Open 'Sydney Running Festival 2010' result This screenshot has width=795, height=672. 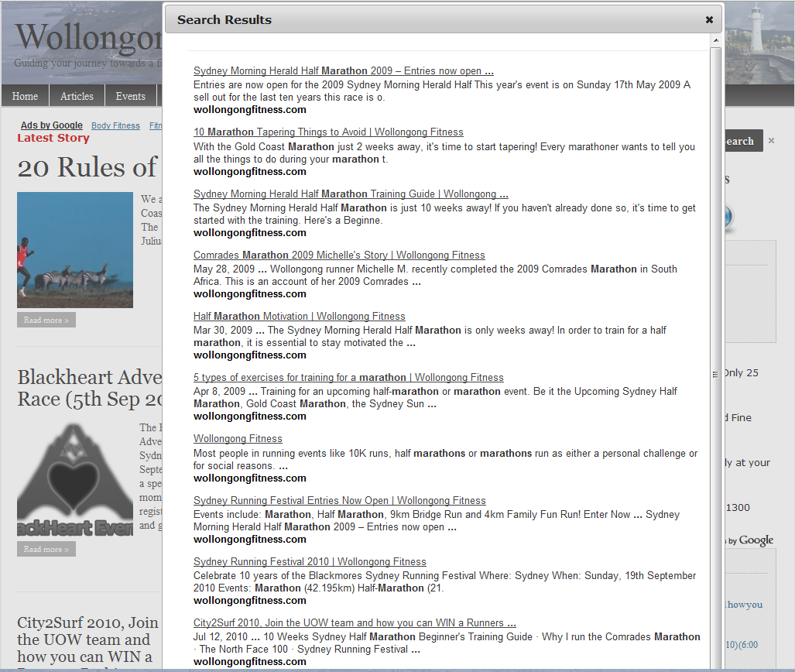(x=310, y=562)
